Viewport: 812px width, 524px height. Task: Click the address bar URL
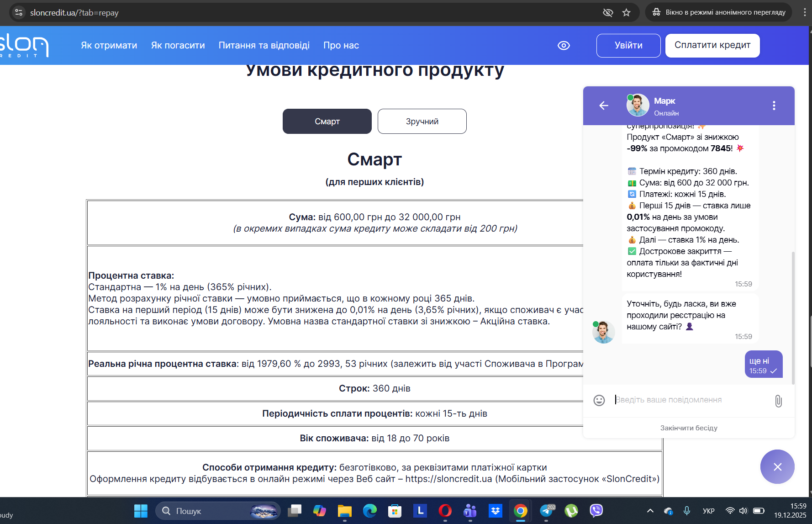pos(74,13)
